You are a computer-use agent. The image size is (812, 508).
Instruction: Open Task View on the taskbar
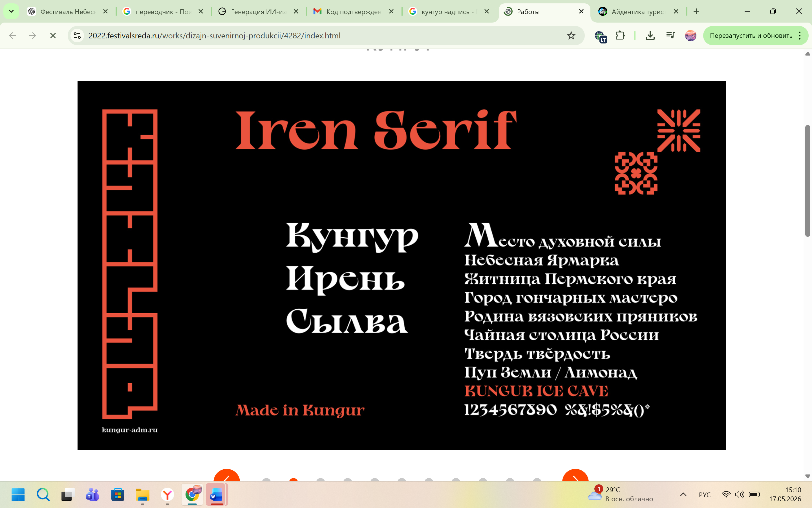(68, 494)
